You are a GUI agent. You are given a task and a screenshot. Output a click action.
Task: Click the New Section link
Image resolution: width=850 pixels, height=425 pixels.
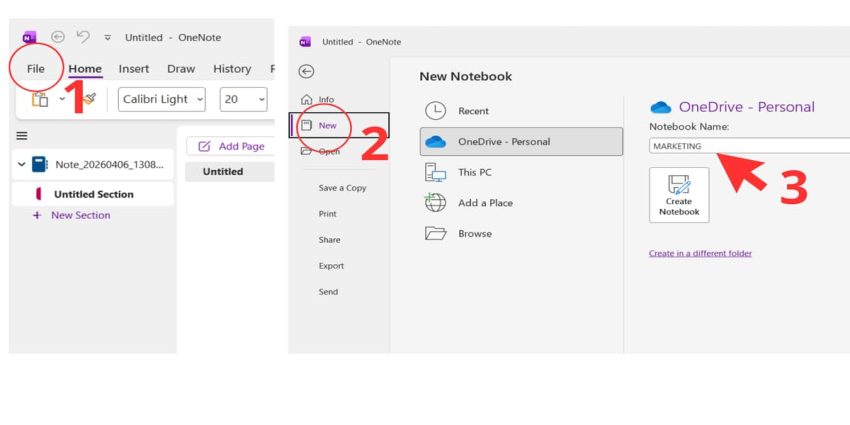(x=81, y=215)
